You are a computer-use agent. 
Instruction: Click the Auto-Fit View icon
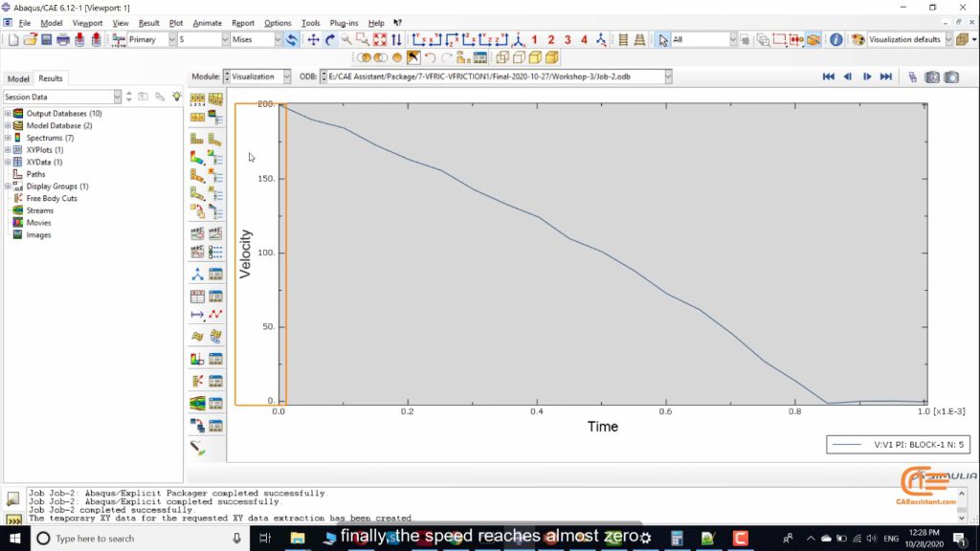tap(380, 40)
